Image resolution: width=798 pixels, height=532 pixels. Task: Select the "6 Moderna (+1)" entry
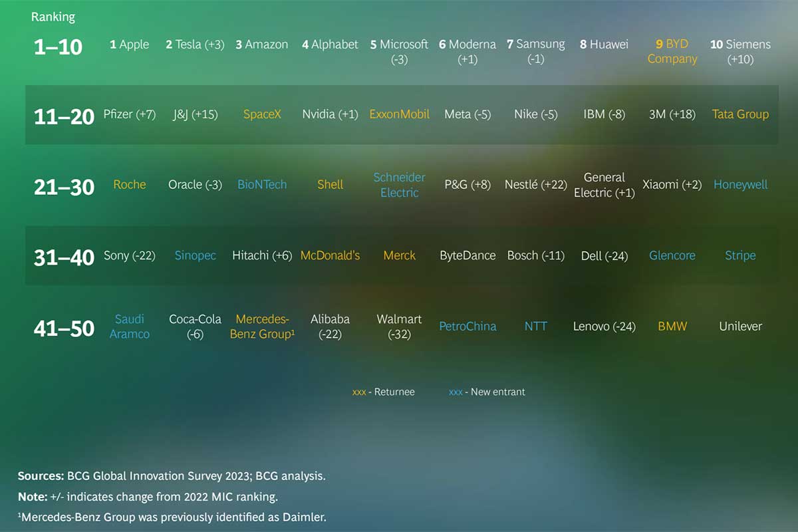(x=467, y=52)
